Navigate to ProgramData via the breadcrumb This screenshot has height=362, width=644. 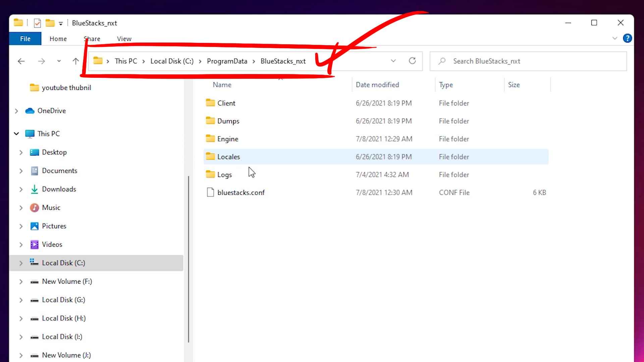227,61
